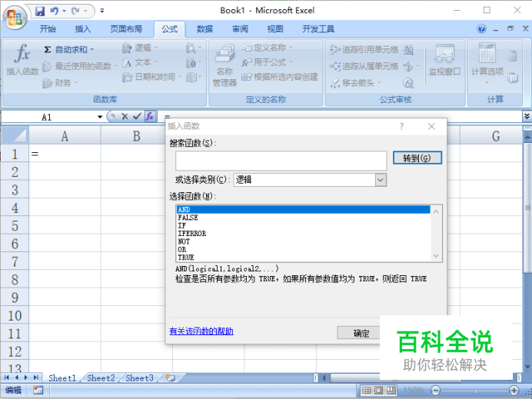Open 有关该函数的帮助 link

pos(201,331)
